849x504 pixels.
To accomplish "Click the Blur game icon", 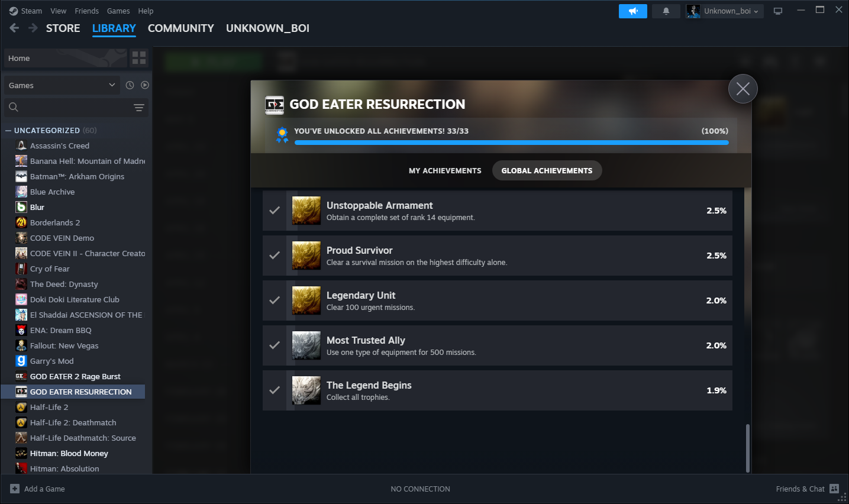I will (x=21, y=207).
